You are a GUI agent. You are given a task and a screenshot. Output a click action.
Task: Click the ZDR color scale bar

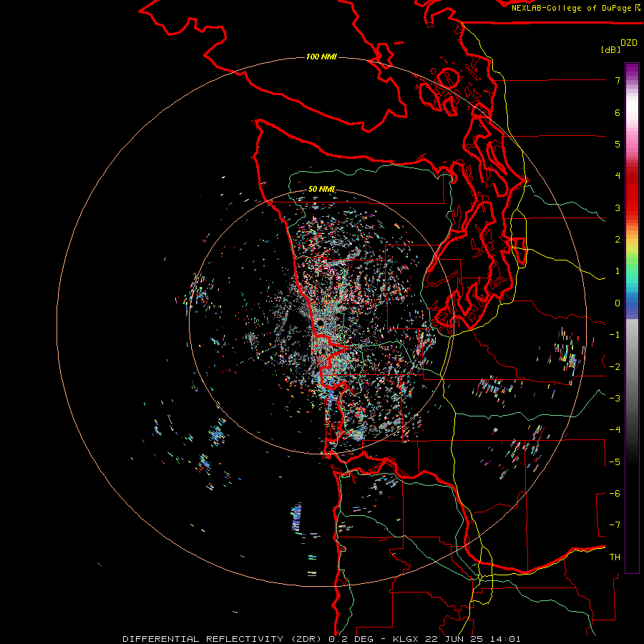tap(632, 318)
